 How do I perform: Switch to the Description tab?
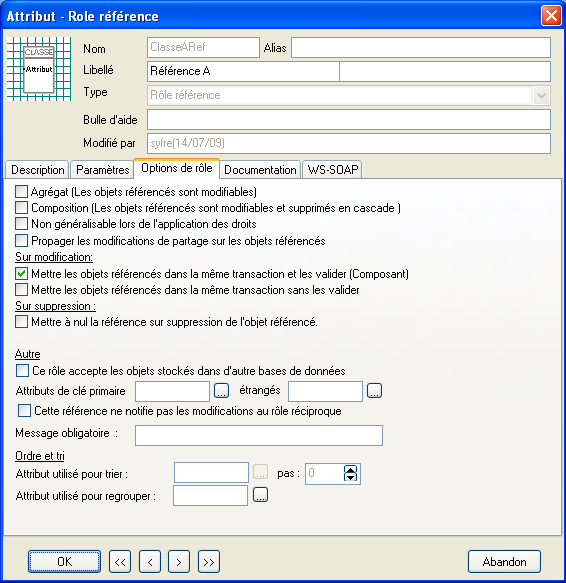point(37,170)
